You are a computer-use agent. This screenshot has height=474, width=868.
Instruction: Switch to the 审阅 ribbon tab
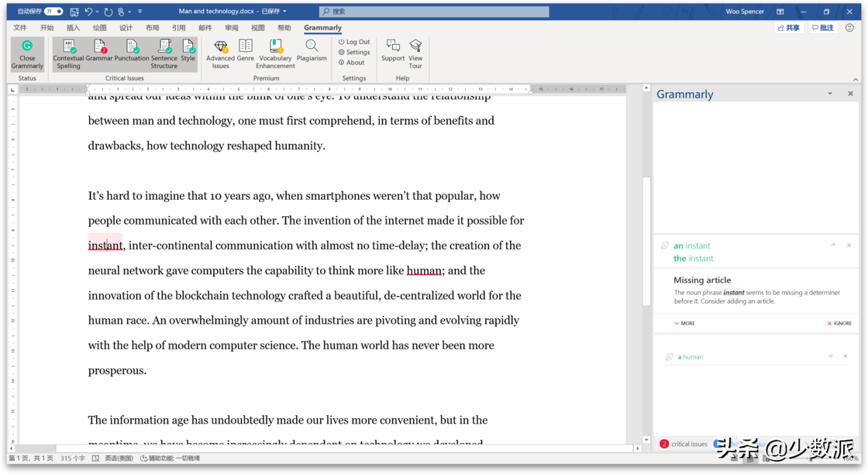[232, 28]
